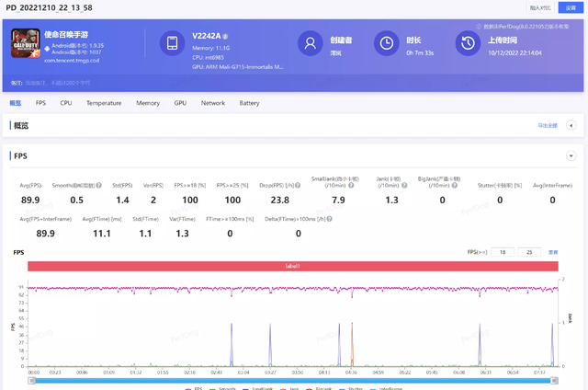Click the Call of Duty game icon
Image resolution: width=588 pixels, height=390 pixels.
[x=27, y=43]
